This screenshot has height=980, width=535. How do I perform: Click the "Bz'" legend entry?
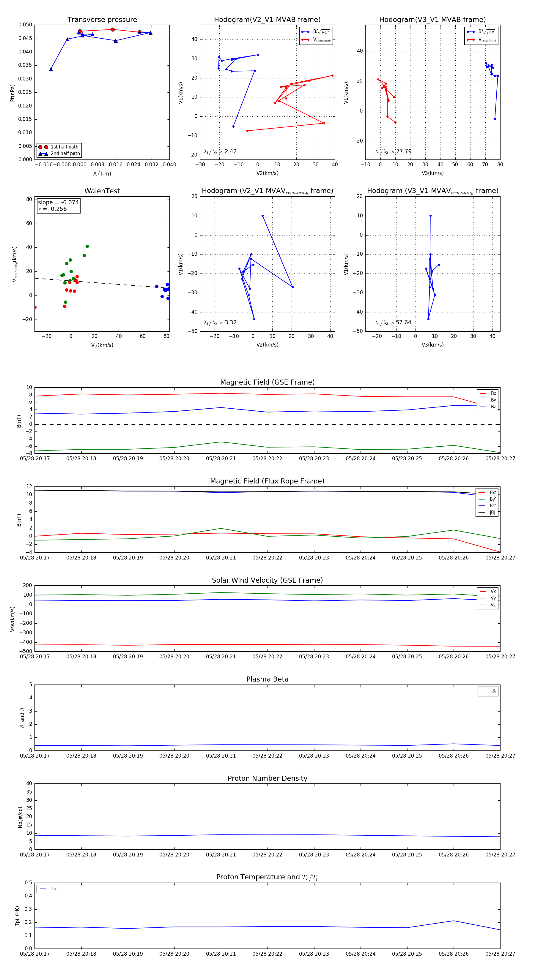coord(487,506)
